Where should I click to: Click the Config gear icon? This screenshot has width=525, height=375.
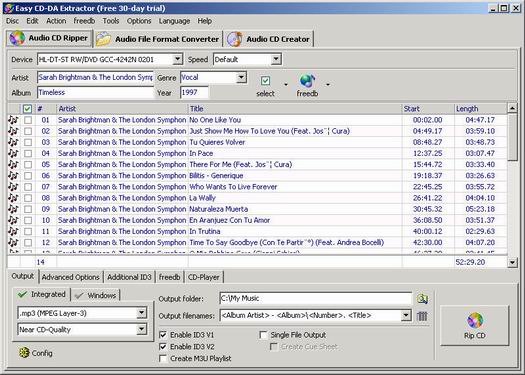[x=24, y=353]
